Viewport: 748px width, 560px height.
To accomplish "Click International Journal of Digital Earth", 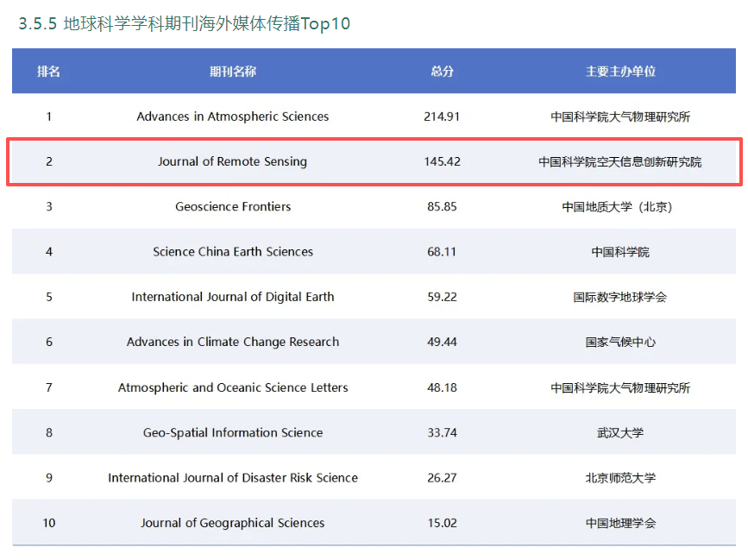I will click(x=232, y=297).
